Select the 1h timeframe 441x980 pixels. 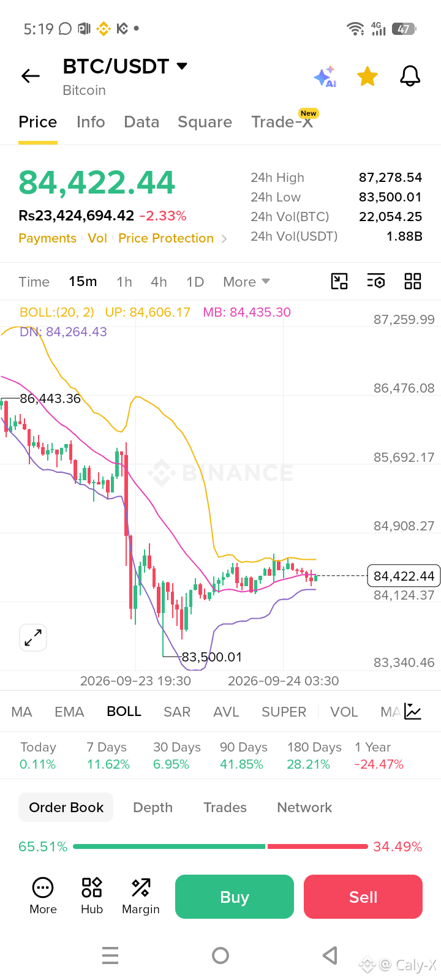coord(124,282)
